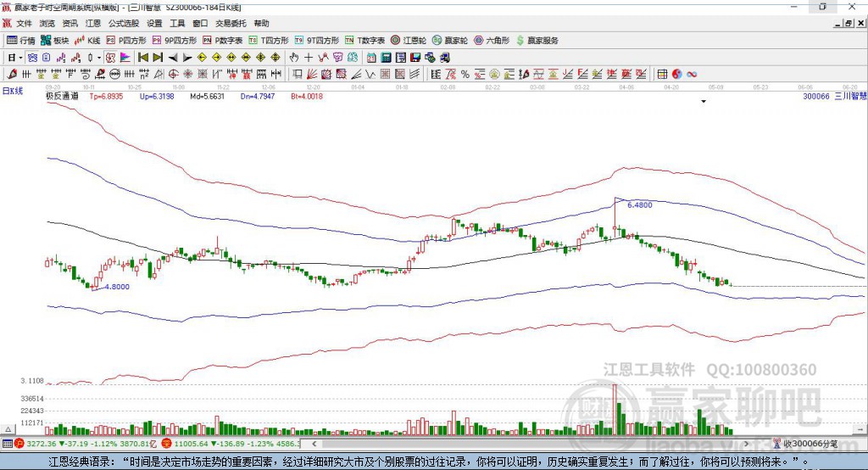The image size is (868, 470).
Task: Open the colored grid table icon
Action: (662, 75)
